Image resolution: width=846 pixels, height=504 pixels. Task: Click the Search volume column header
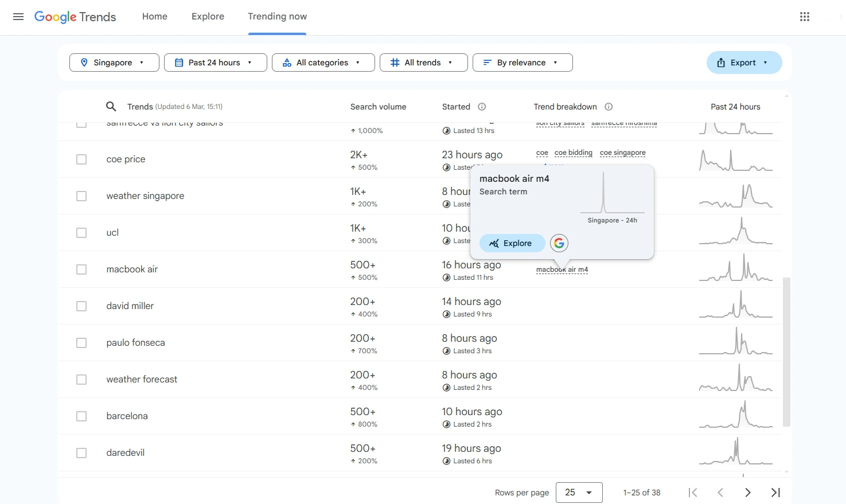pos(378,107)
